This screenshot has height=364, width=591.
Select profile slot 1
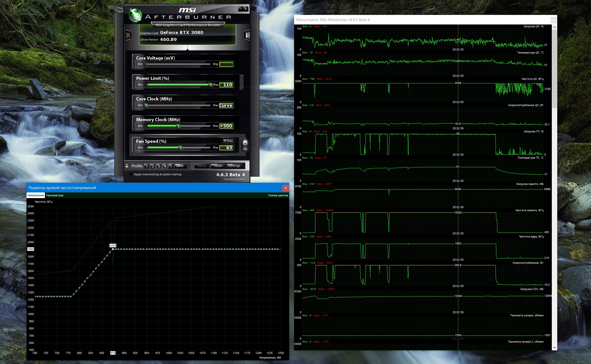tap(147, 166)
